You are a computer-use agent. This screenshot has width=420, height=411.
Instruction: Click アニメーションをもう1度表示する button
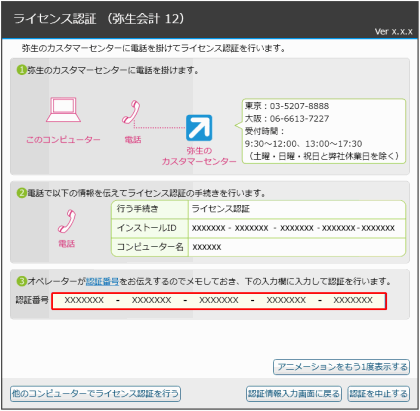(x=341, y=367)
